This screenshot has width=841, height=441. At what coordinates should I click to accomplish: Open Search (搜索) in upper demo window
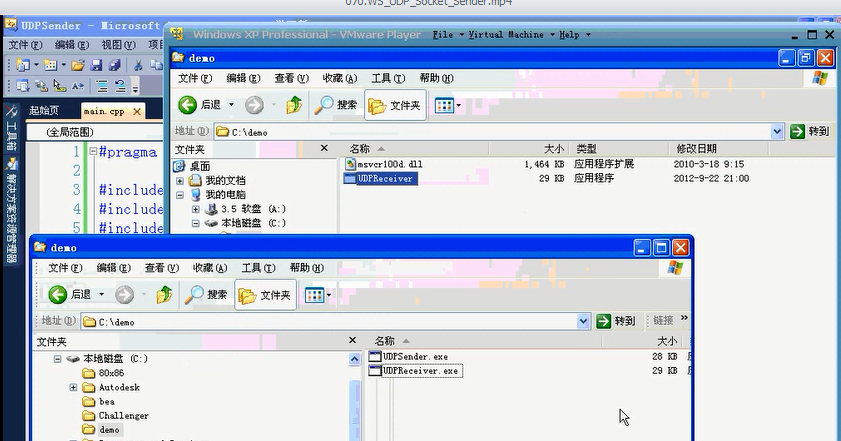[336, 105]
